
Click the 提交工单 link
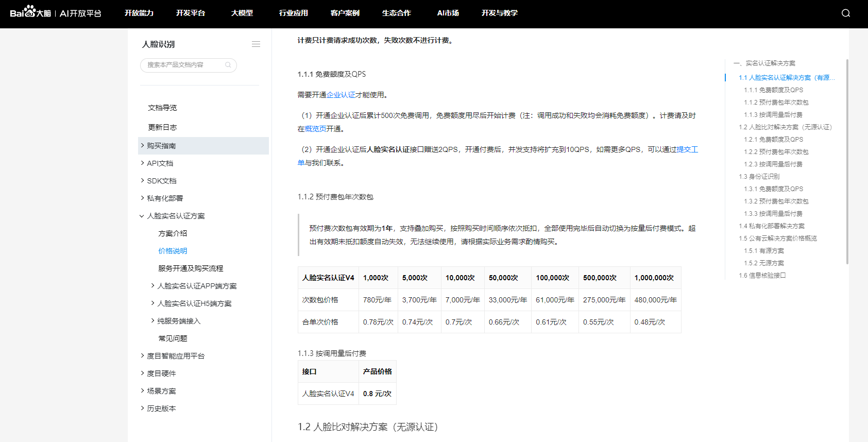tap(687, 149)
